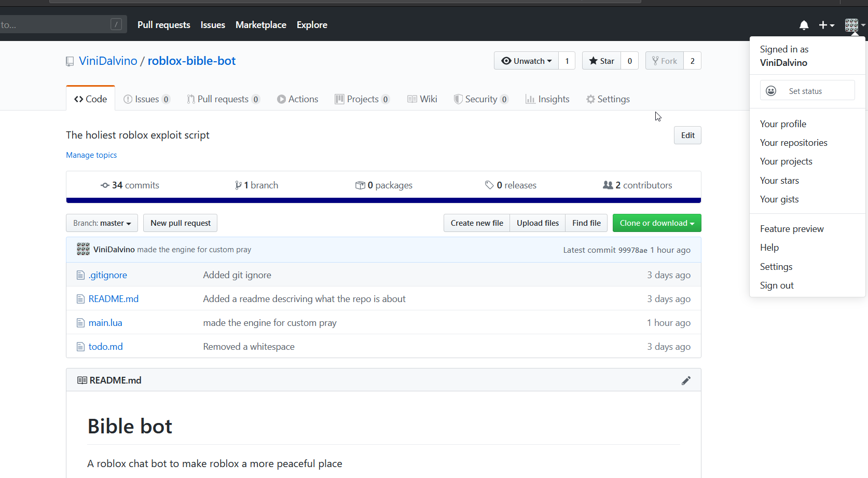Screen dimensions: 868x478
Task: Open Marketplace in the top navigation
Action: click(261, 25)
